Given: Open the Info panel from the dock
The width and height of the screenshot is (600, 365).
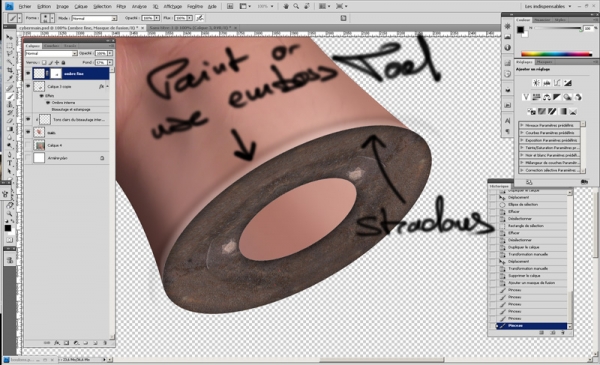Looking at the screenshot, I should click(508, 47).
